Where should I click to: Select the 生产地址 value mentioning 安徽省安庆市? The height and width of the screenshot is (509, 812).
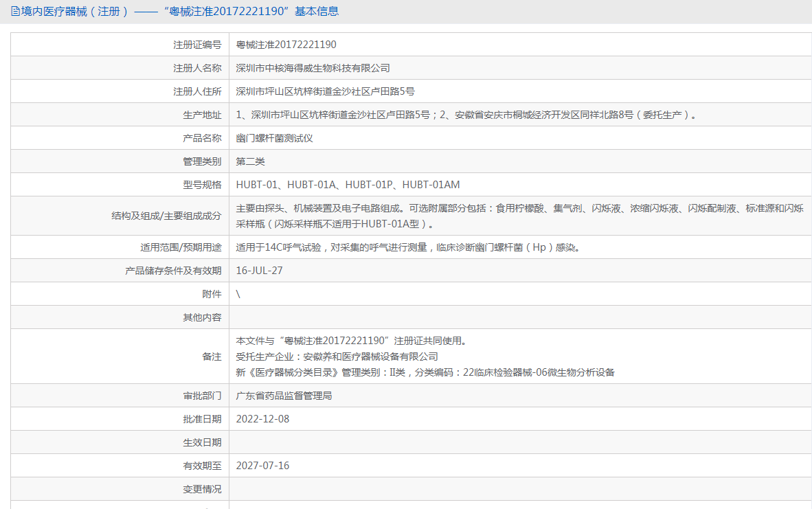coord(466,115)
